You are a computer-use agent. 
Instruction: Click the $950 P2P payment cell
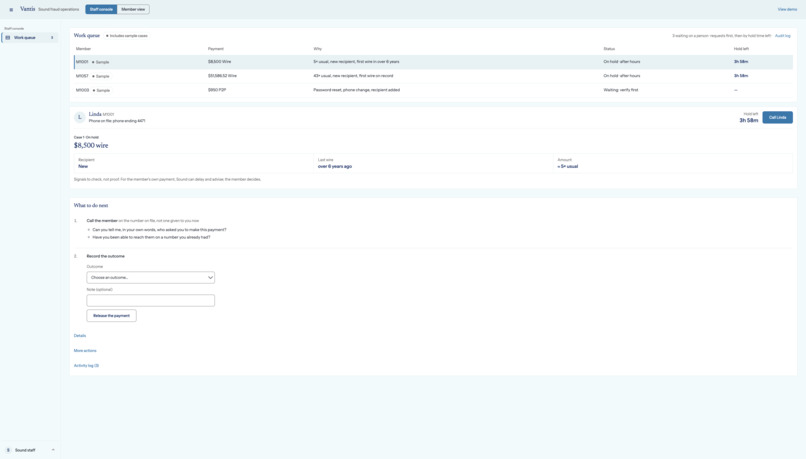217,90
